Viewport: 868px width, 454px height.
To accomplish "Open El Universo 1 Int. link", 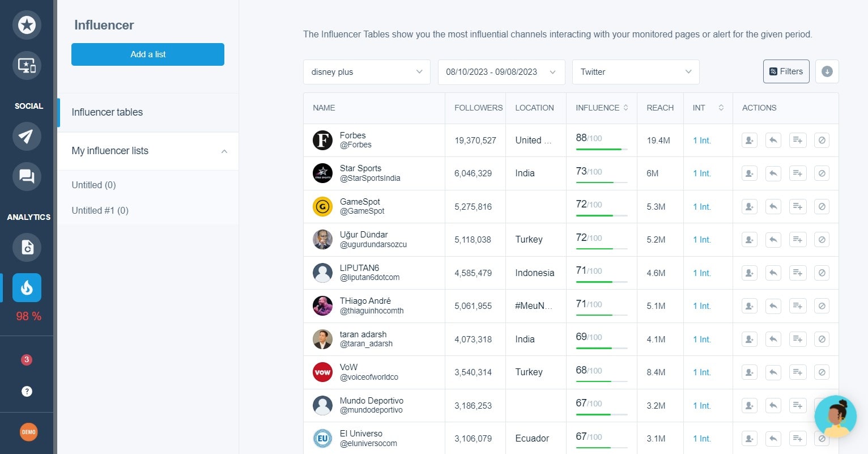I will tap(701, 439).
